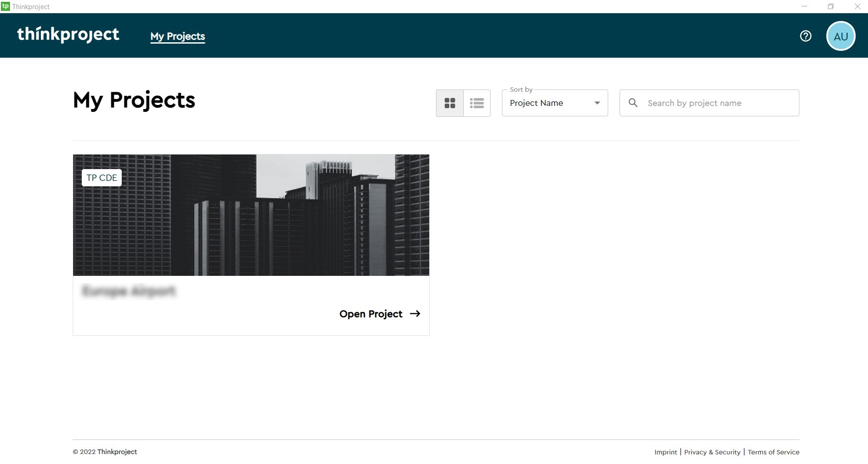Image resolution: width=868 pixels, height=464 pixels.
Task: Minimize the Thinkproject window
Action: (x=804, y=6)
